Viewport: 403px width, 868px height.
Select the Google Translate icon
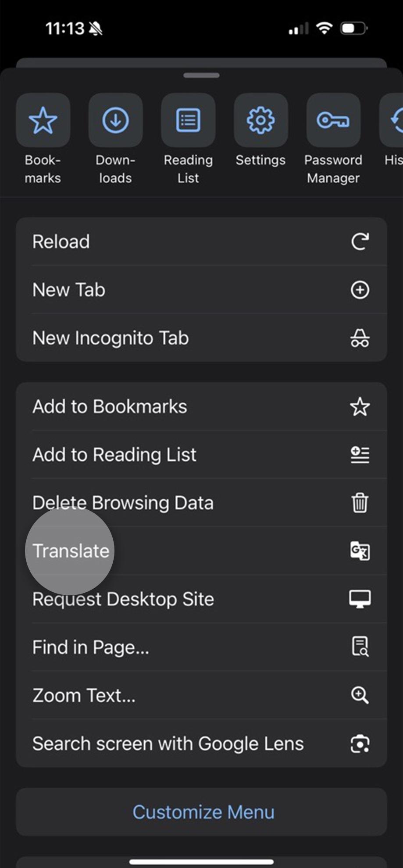pyautogui.click(x=360, y=551)
